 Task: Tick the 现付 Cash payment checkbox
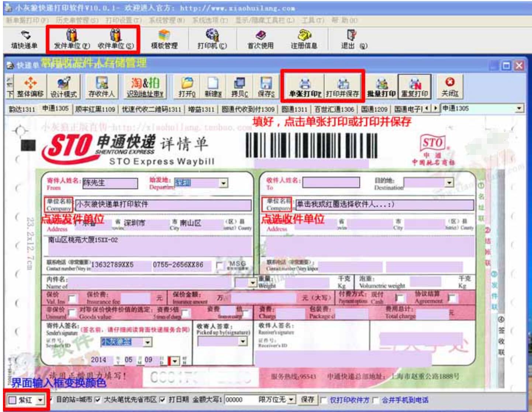point(400,297)
